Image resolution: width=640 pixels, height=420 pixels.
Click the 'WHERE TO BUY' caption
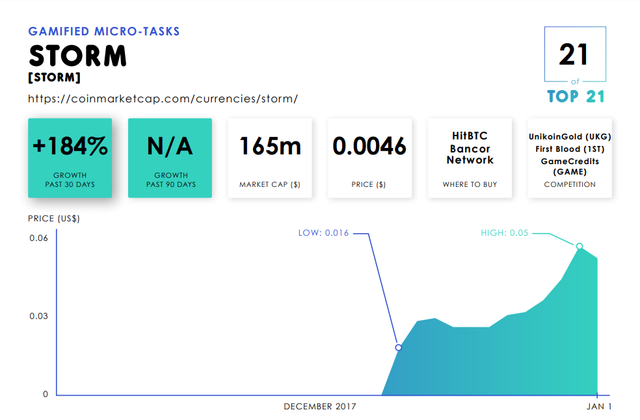click(x=470, y=184)
